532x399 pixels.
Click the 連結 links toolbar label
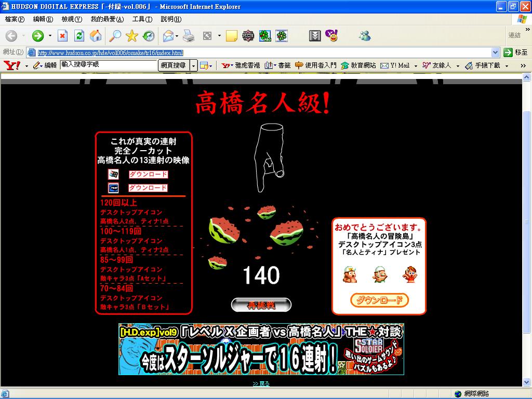tap(514, 35)
